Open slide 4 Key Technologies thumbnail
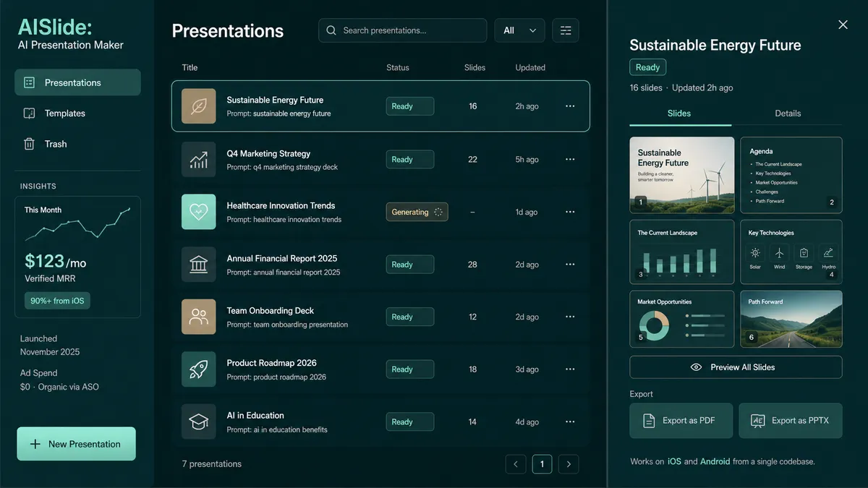868x488 pixels. (791, 252)
